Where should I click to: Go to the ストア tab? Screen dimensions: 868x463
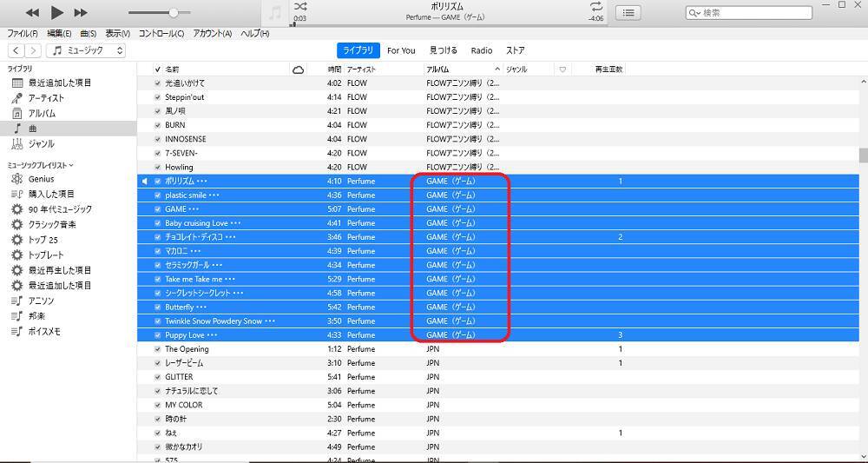point(515,50)
